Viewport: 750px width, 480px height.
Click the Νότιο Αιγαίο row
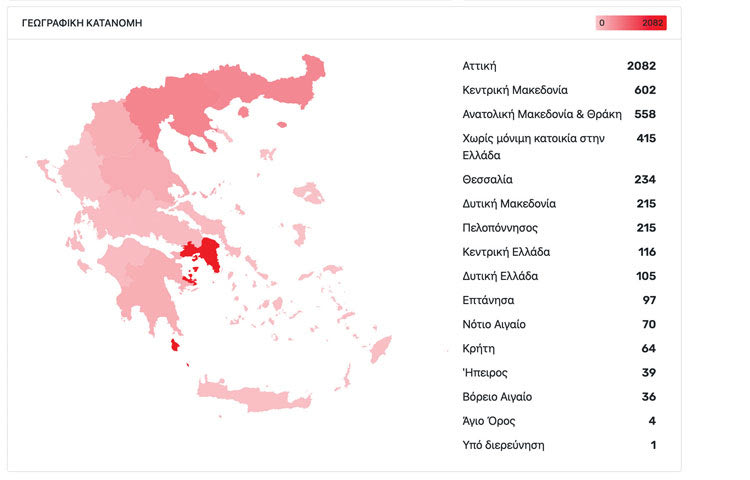click(559, 325)
